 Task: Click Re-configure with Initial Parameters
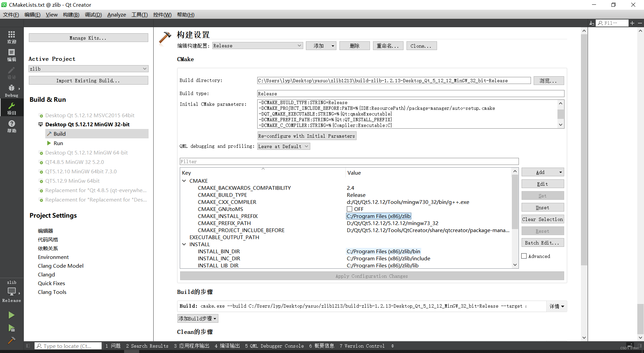[x=307, y=136]
